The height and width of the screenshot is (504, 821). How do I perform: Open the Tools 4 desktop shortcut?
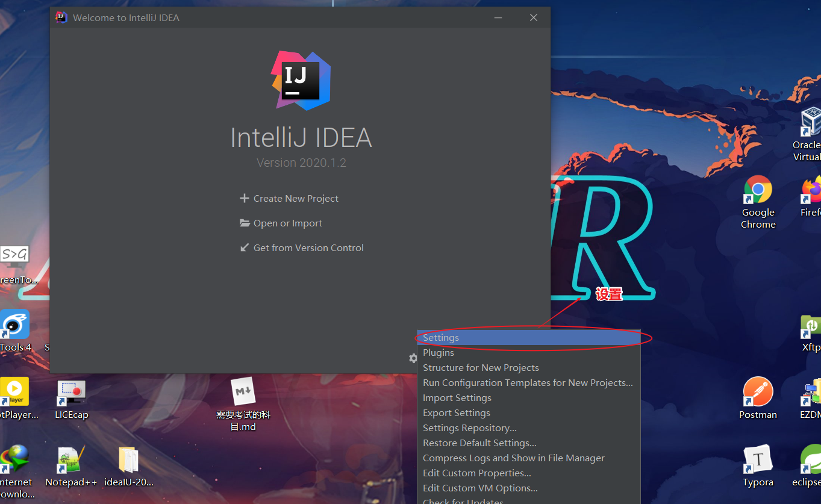pos(15,331)
